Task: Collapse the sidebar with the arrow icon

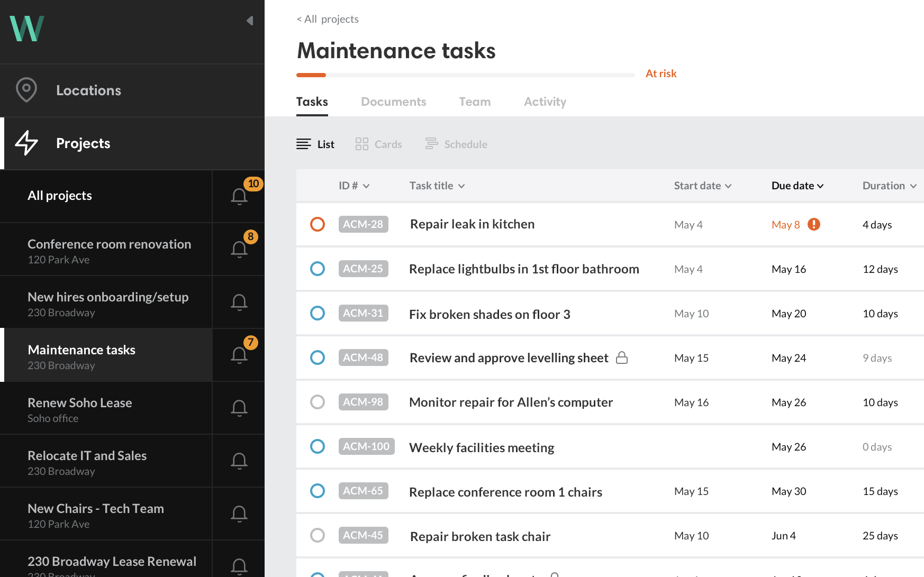Action: coord(250,21)
